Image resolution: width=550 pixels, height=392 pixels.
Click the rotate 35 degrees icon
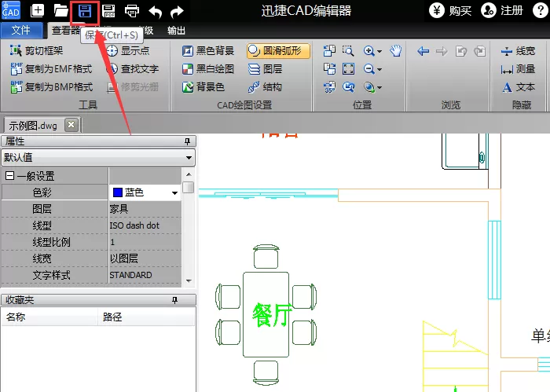point(329,86)
